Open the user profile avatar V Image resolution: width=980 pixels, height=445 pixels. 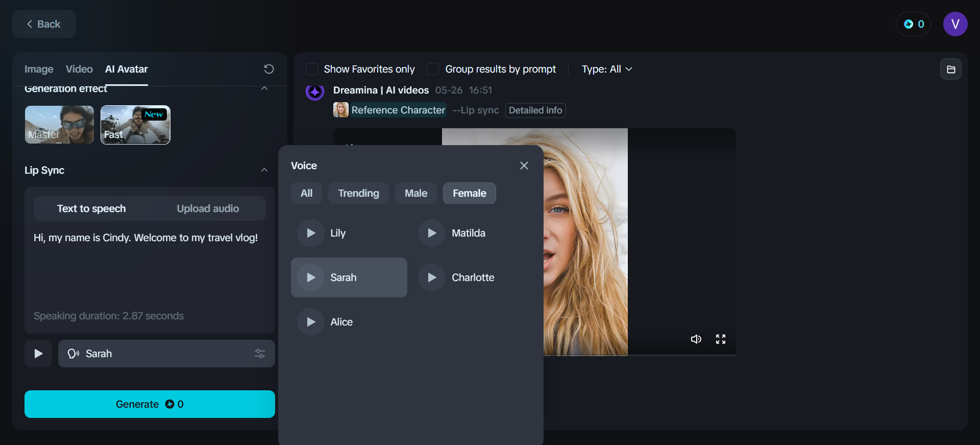click(955, 24)
